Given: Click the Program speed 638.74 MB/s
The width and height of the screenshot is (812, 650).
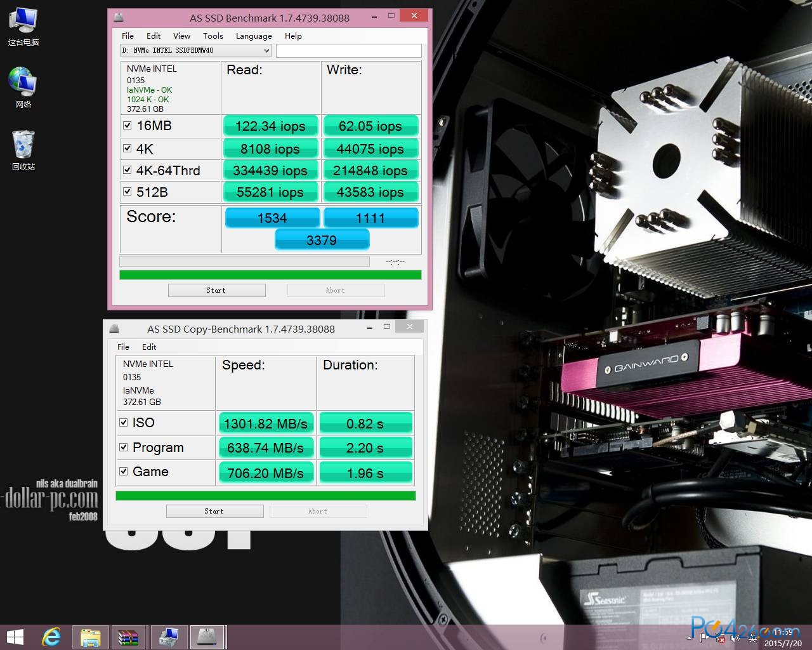Looking at the screenshot, I should [x=266, y=448].
